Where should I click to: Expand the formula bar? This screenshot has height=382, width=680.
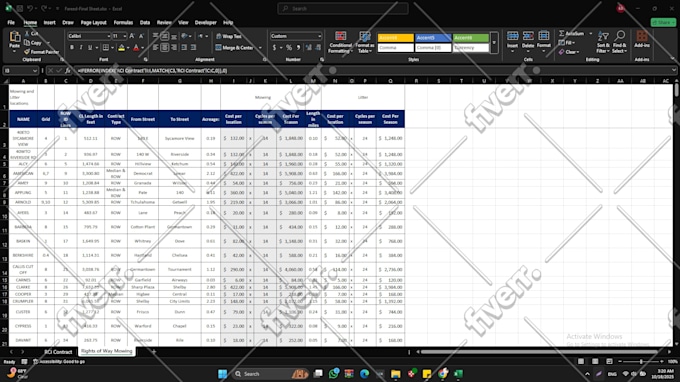pyautogui.click(x=673, y=70)
